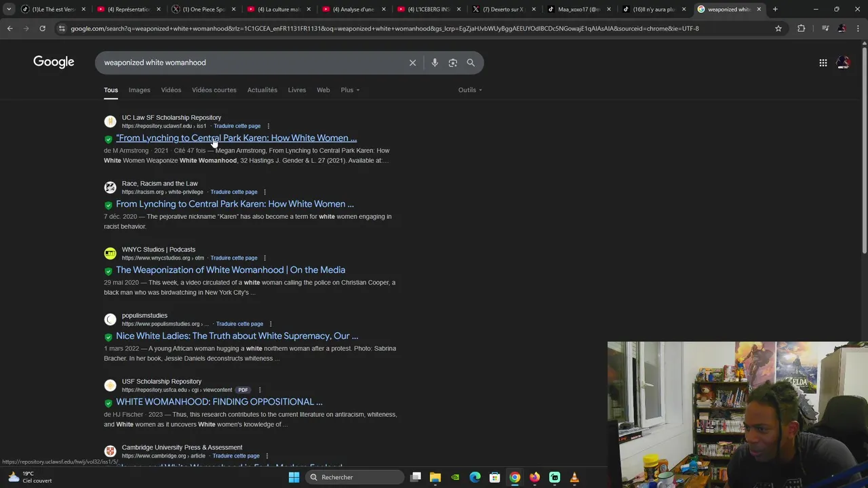
Task: Bookmark this page with the star icon
Action: click(x=778, y=28)
